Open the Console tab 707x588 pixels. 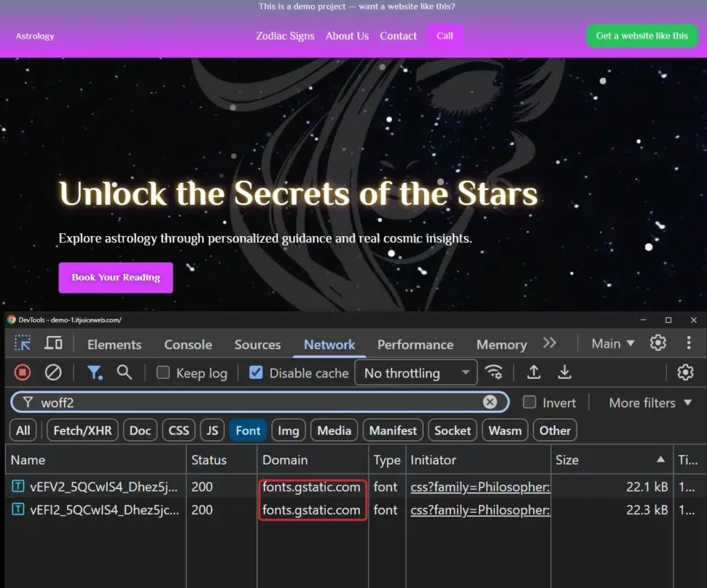click(x=188, y=344)
